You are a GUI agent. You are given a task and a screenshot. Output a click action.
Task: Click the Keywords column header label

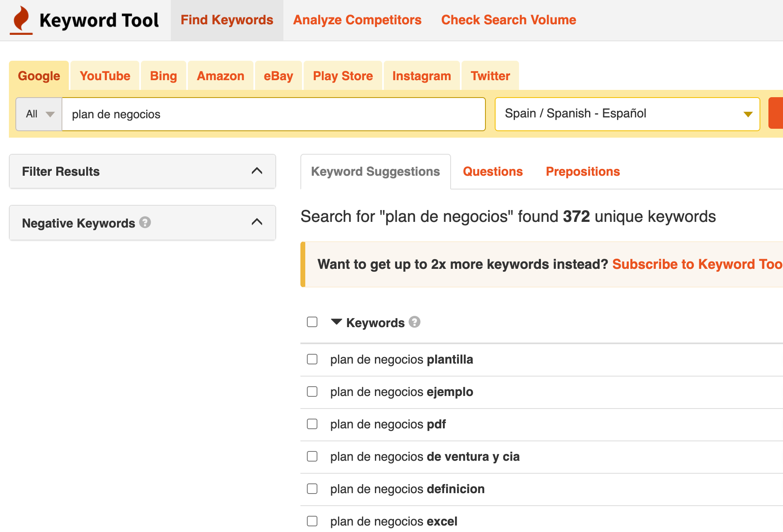pyautogui.click(x=375, y=323)
